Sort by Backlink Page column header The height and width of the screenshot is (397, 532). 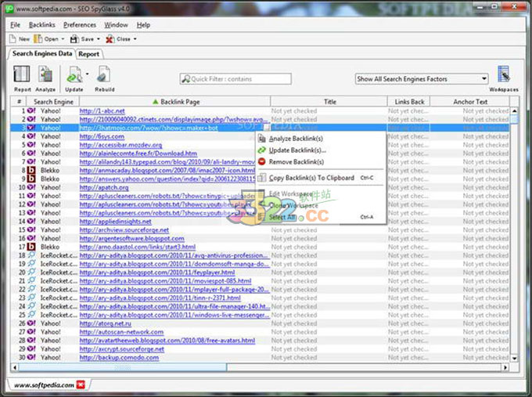click(x=175, y=102)
